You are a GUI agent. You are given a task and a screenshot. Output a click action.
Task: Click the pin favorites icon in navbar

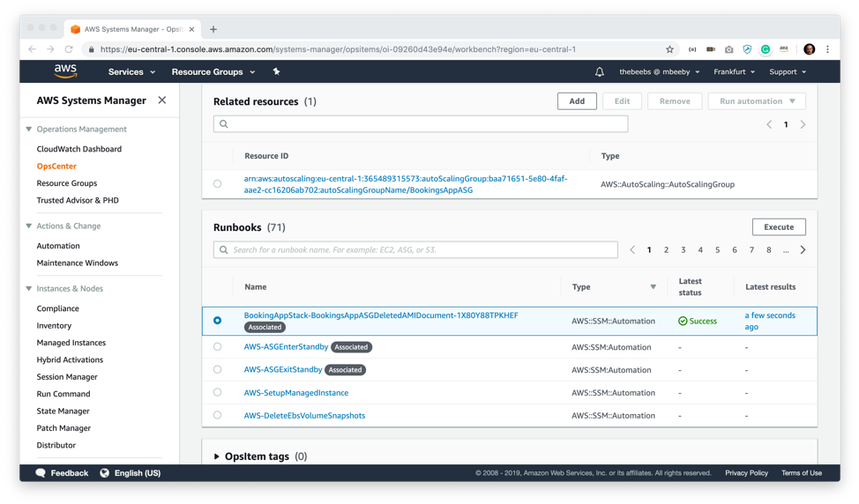pos(276,71)
